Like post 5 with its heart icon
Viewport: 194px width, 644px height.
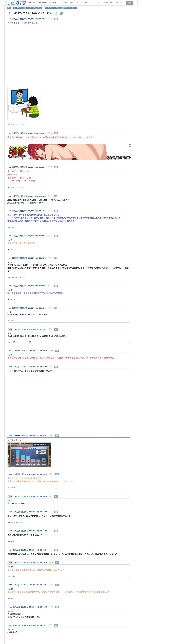pos(49,211)
